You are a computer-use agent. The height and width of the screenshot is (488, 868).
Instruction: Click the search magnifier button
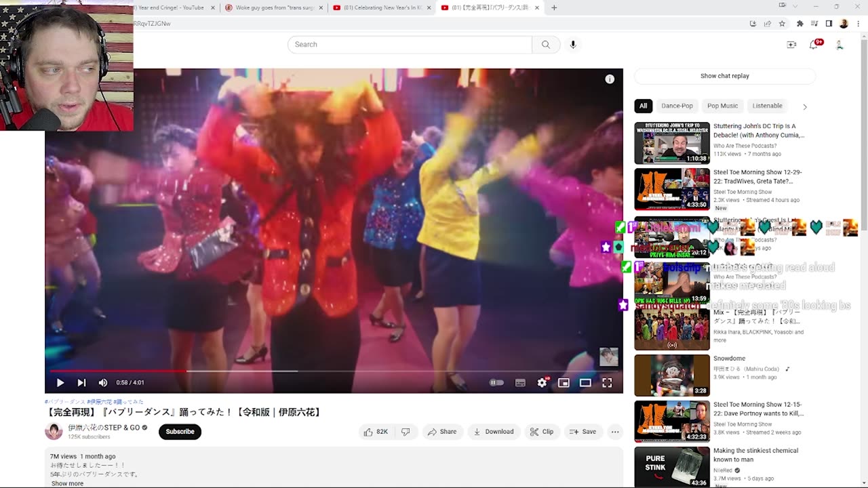[546, 45]
